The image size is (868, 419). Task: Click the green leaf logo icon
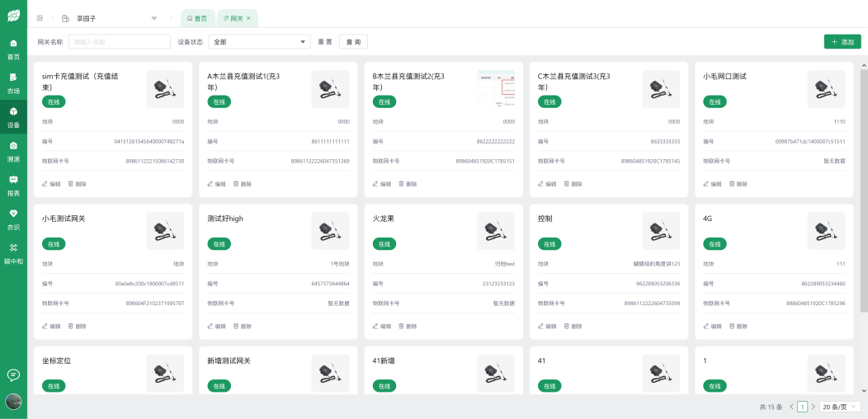pyautogui.click(x=13, y=16)
